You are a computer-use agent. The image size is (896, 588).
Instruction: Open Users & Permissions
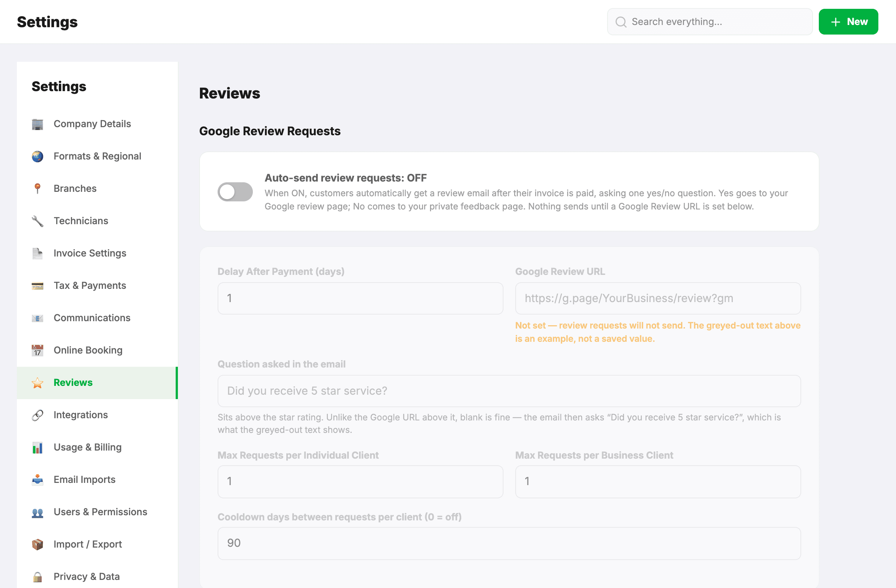97,513
